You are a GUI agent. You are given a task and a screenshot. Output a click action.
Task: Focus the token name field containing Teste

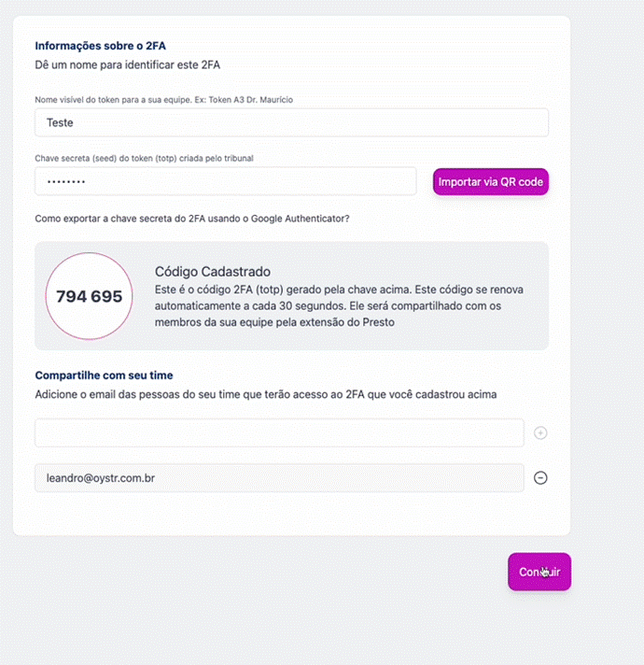[291, 122]
